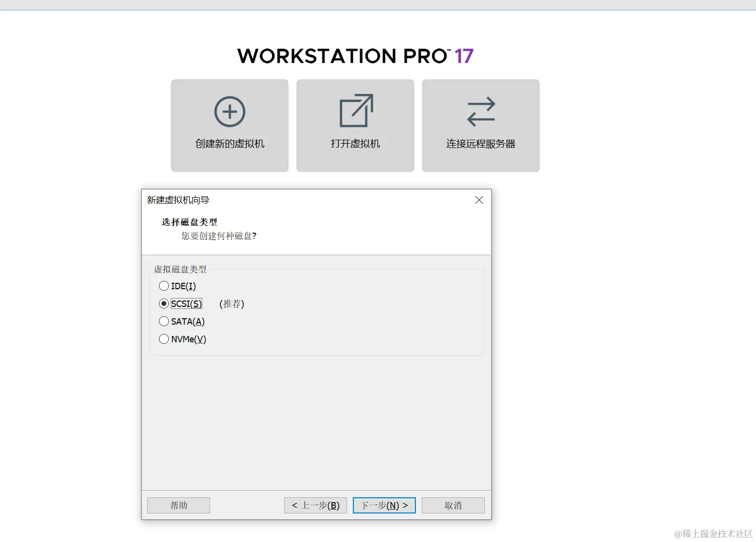Close the 新建虚拟机向导 dialog
The height and width of the screenshot is (542, 756).
[479, 200]
